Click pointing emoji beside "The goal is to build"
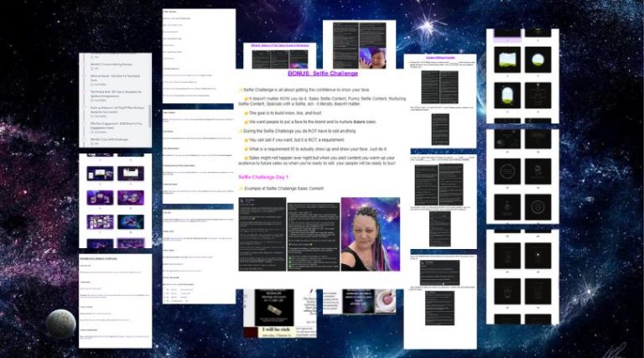This screenshot has width=644, height=358. [x=247, y=112]
